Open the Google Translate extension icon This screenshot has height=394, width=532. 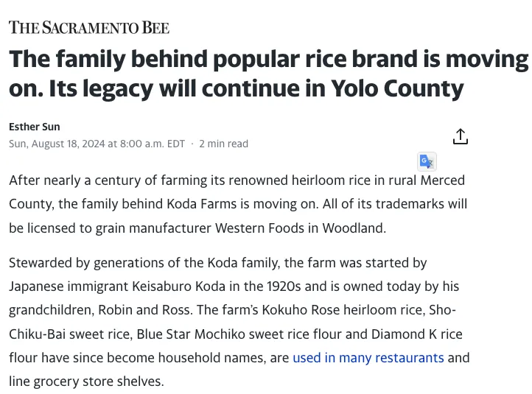tap(427, 161)
